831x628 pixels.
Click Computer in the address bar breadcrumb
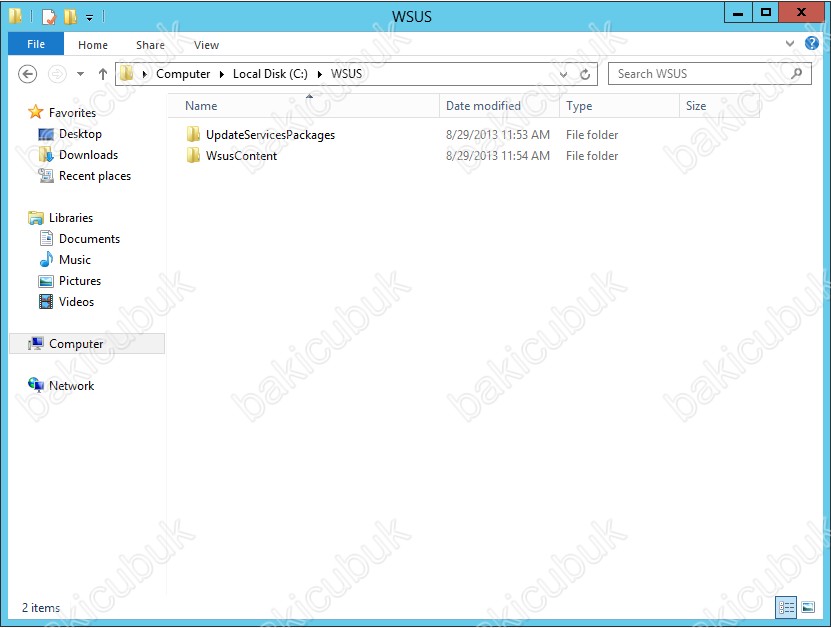183,74
